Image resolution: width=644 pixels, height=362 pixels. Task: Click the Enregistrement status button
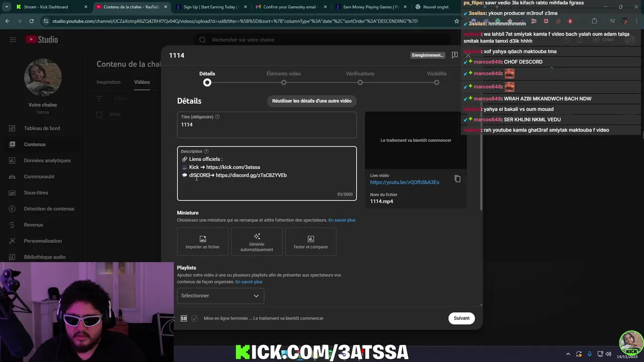click(x=428, y=55)
